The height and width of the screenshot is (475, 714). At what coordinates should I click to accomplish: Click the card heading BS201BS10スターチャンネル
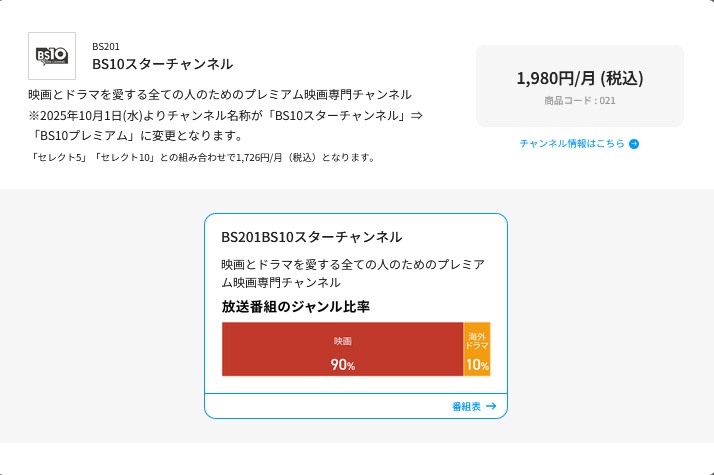pyautogui.click(x=312, y=237)
